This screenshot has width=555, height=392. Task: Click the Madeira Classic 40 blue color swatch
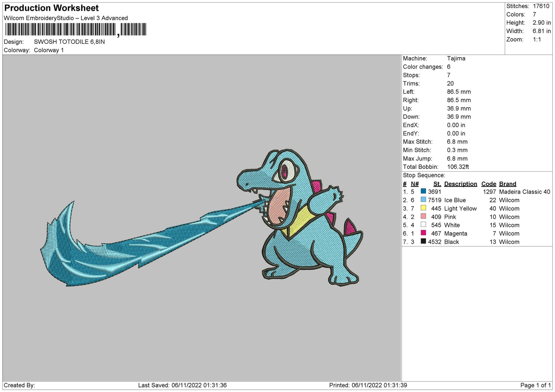[423, 191]
